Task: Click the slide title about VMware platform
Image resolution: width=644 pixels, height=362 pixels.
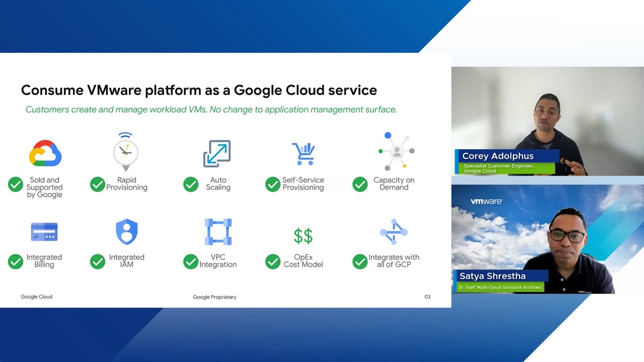Action: pos(199,90)
